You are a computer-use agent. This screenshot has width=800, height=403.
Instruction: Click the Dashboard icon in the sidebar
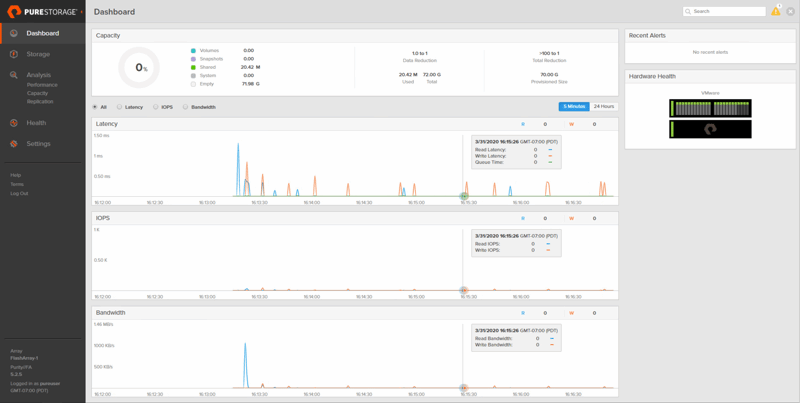coord(14,33)
